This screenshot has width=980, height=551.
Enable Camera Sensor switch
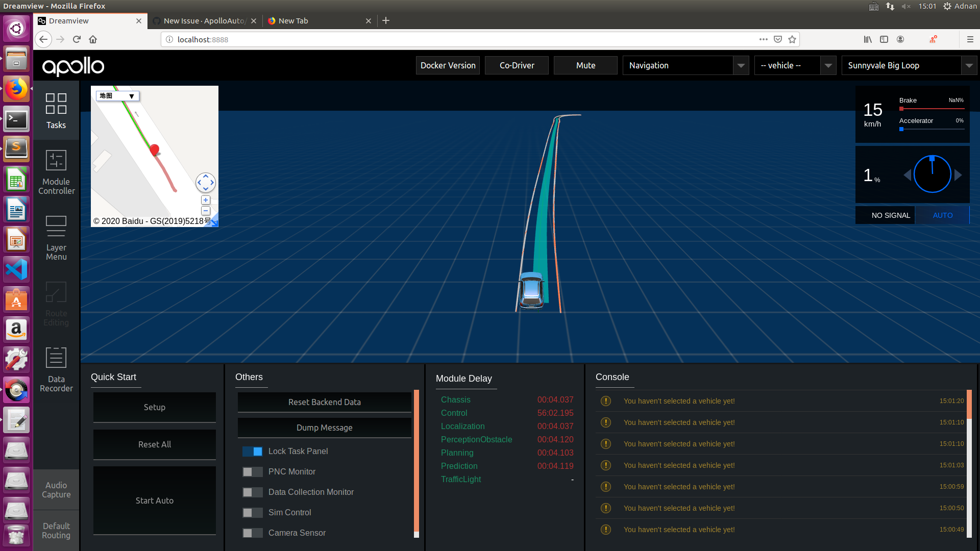tap(253, 533)
